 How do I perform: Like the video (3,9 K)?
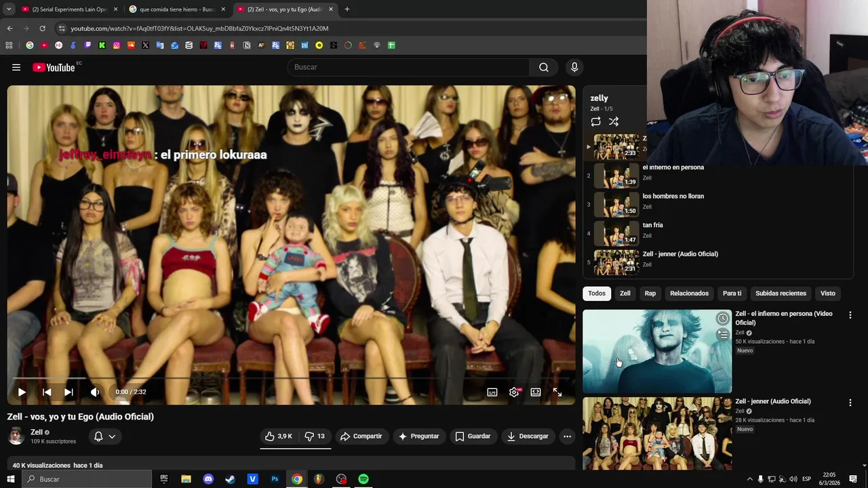(x=279, y=436)
